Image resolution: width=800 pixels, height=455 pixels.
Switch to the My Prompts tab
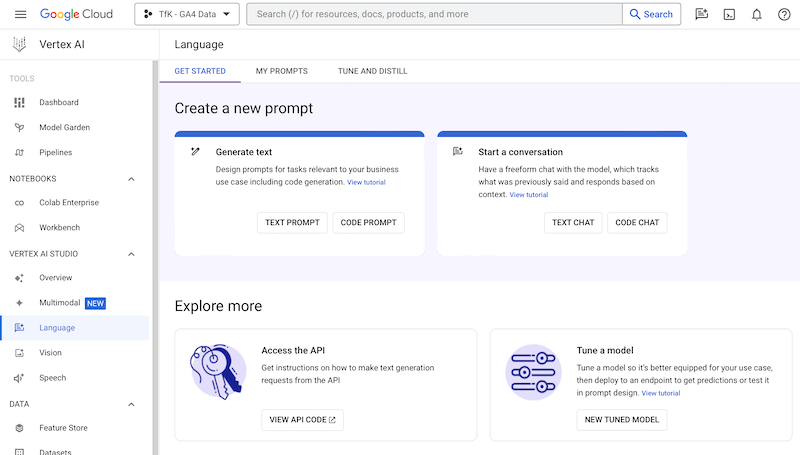(281, 71)
